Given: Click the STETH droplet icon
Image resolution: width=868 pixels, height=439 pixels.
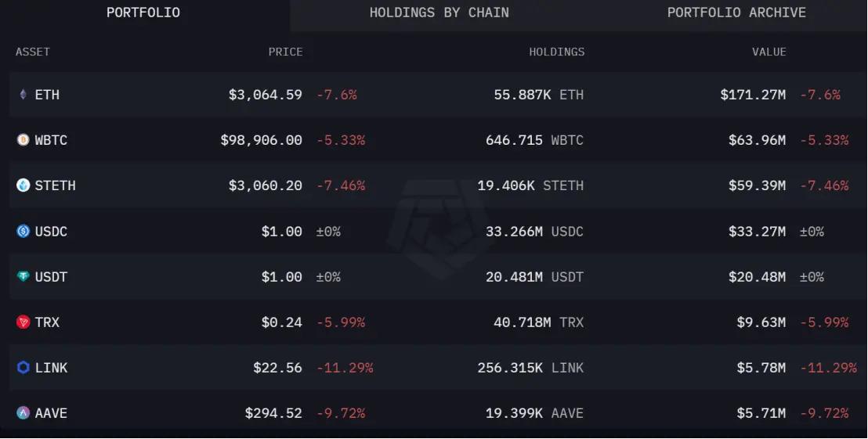Looking at the screenshot, I should pyautogui.click(x=23, y=185).
